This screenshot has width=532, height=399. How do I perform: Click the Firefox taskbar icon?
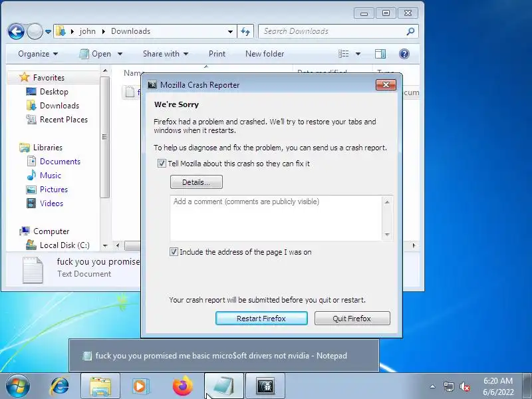coord(182,386)
